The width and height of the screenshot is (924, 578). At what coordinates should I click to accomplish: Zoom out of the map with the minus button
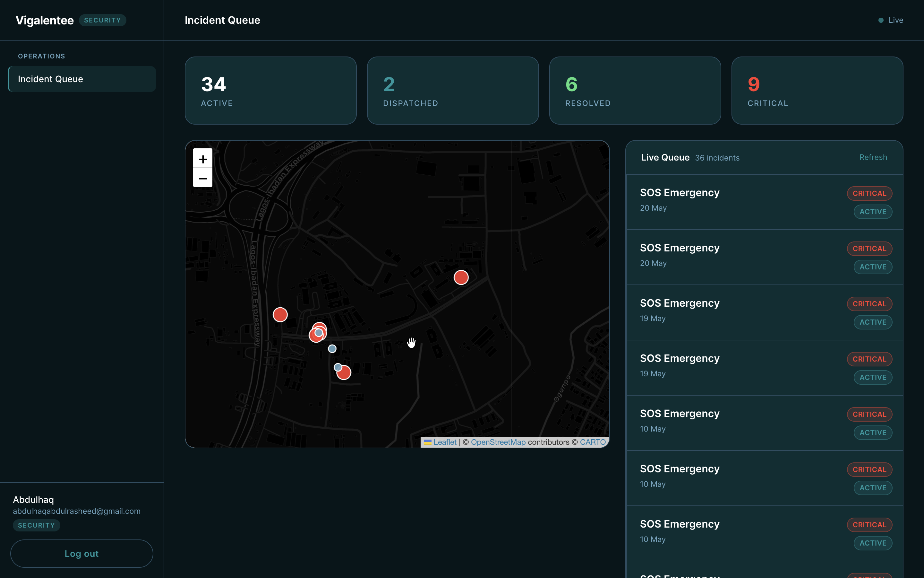click(203, 178)
